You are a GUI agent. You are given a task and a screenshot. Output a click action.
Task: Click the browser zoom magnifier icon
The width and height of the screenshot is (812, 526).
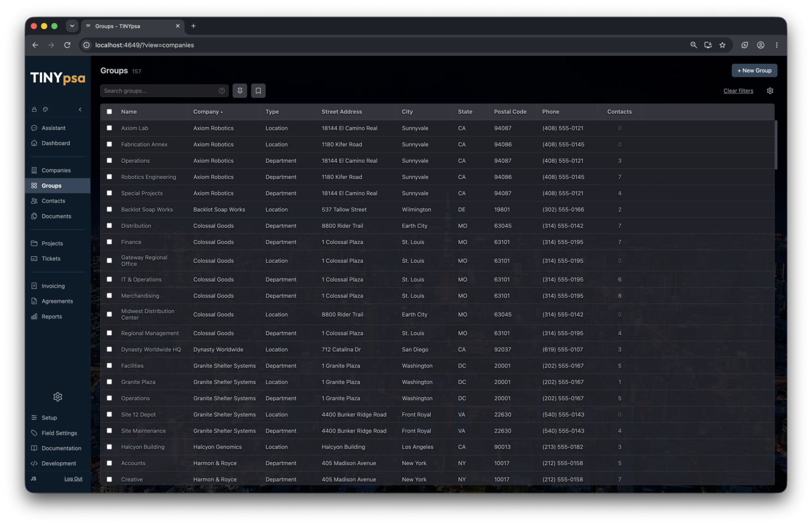tap(694, 45)
